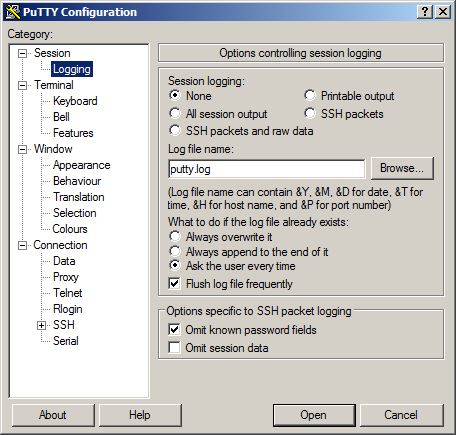Click the log file name field
The image size is (456, 435).
267,169
